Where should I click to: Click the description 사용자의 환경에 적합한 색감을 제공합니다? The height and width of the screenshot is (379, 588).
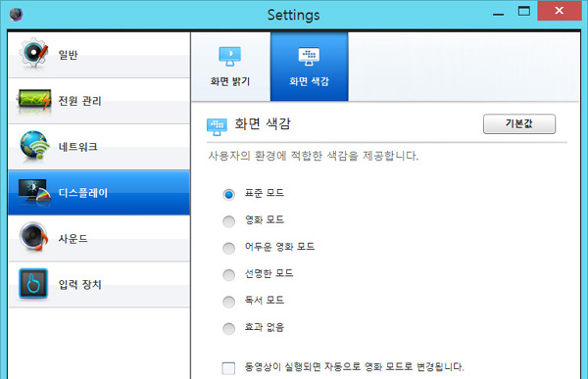[x=314, y=156]
